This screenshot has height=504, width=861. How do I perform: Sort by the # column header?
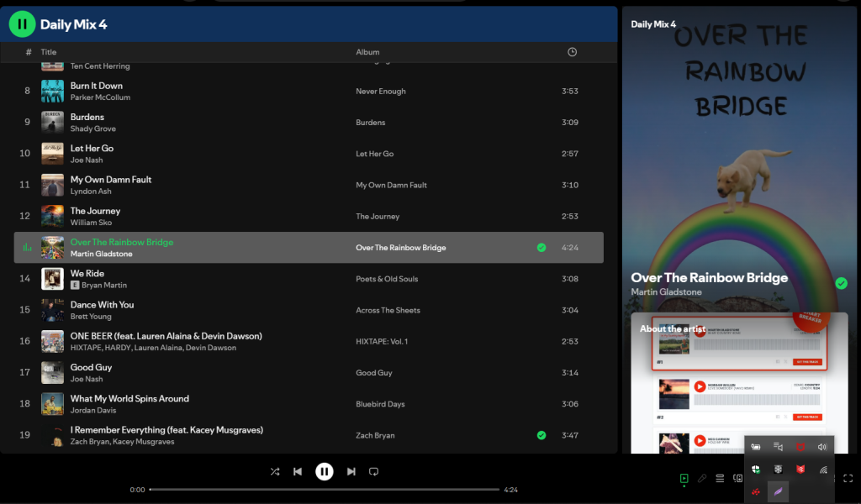point(29,52)
